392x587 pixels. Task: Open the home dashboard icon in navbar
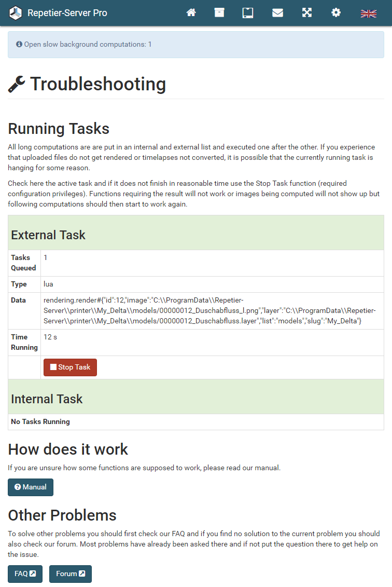pyautogui.click(x=191, y=12)
